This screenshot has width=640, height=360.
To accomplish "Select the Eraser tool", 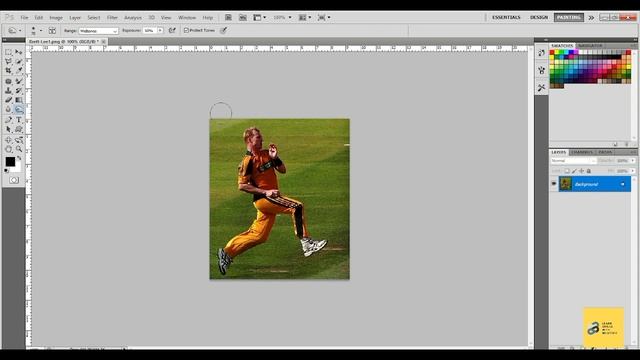I will (x=8, y=100).
